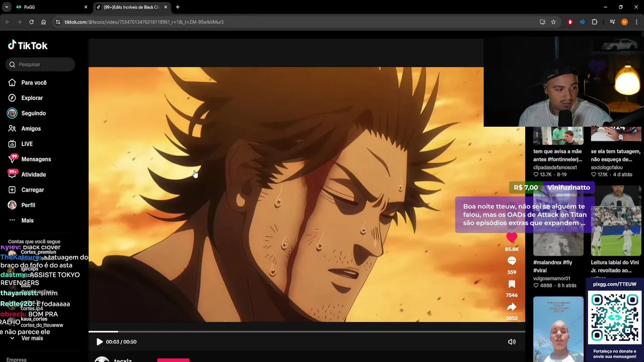The image size is (644, 362).
Task: Open sociologofalou profile link
Action: 607,167
